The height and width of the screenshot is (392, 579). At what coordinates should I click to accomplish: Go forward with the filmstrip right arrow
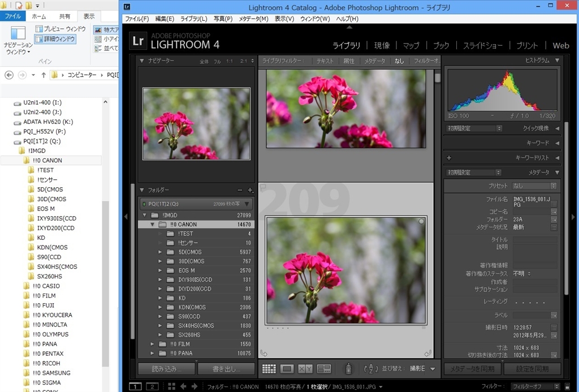[x=195, y=386]
